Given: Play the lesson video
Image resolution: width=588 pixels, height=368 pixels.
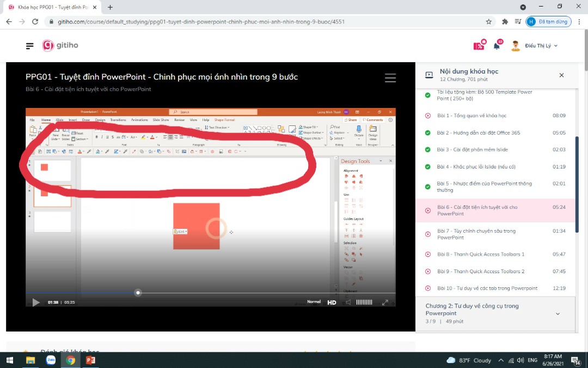Looking at the screenshot, I should (36, 302).
